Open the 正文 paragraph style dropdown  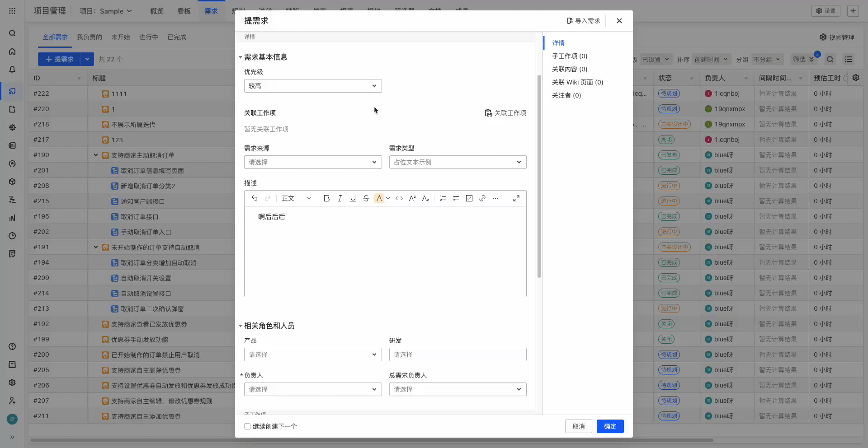296,198
